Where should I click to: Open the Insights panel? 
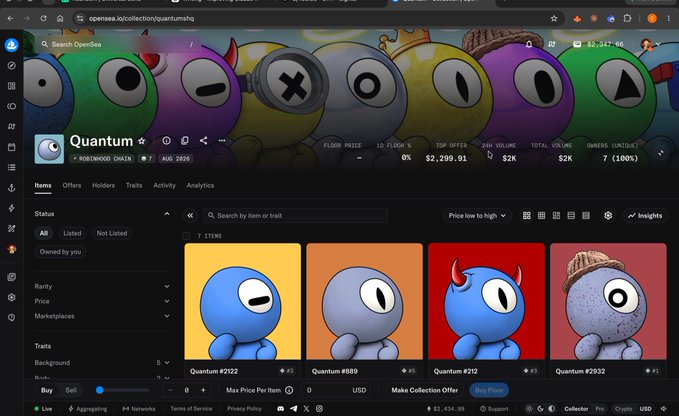click(645, 216)
